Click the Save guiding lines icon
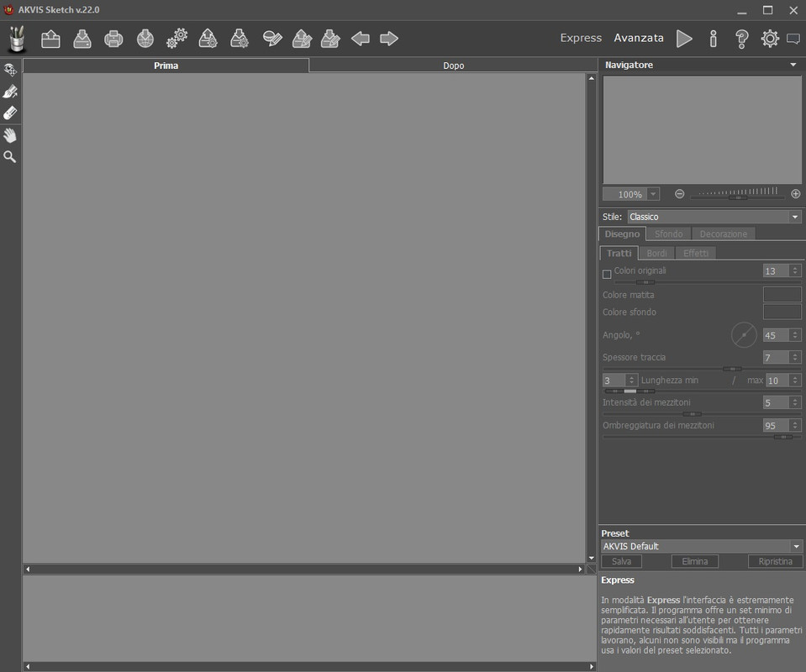 [330, 39]
